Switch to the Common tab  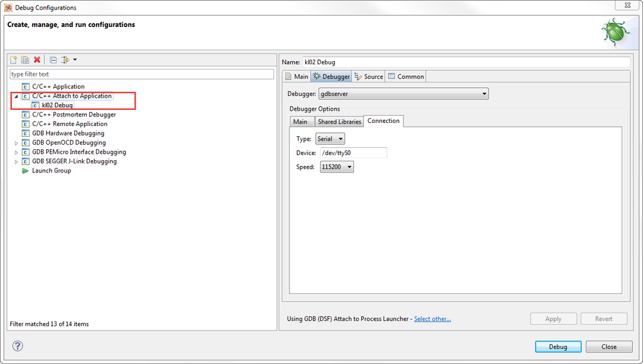(x=406, y=77)
